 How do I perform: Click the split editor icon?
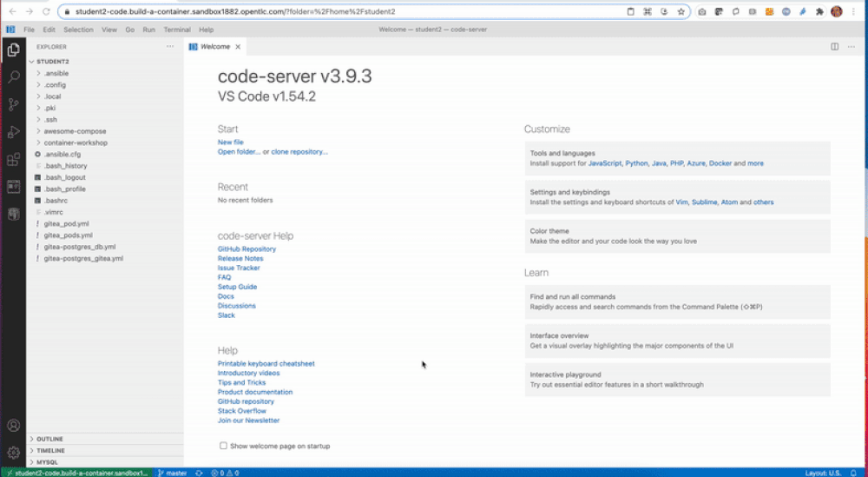tap(834, 47)
